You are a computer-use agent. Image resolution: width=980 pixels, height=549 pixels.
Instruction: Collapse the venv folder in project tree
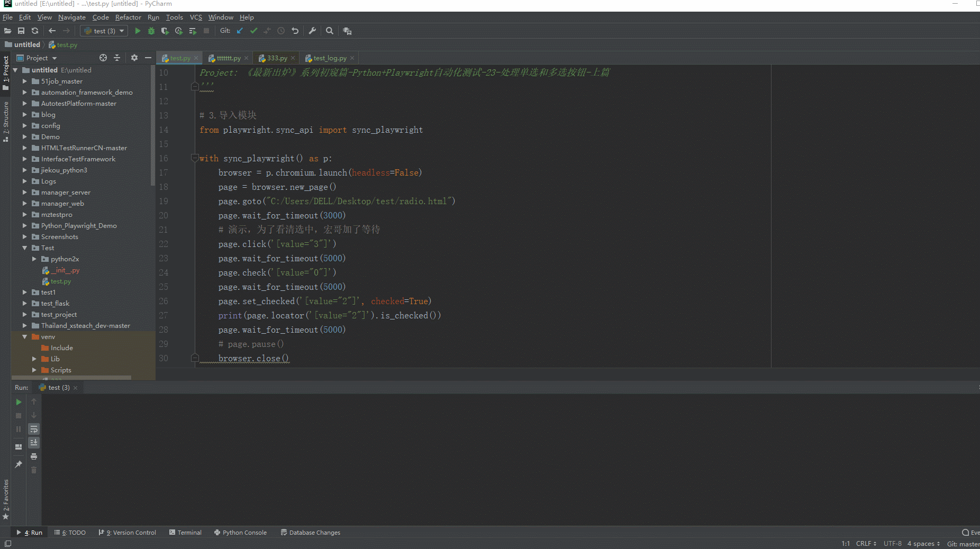[x=25, y=337]
